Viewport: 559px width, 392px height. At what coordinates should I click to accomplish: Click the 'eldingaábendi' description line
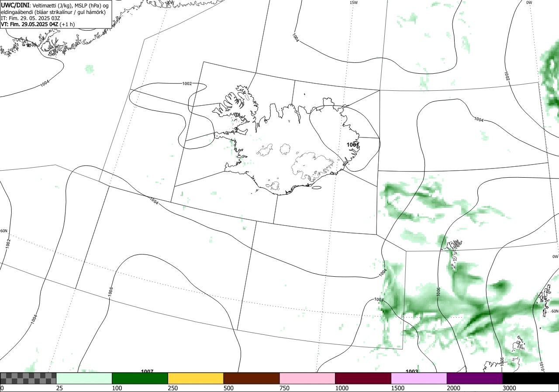53,12
